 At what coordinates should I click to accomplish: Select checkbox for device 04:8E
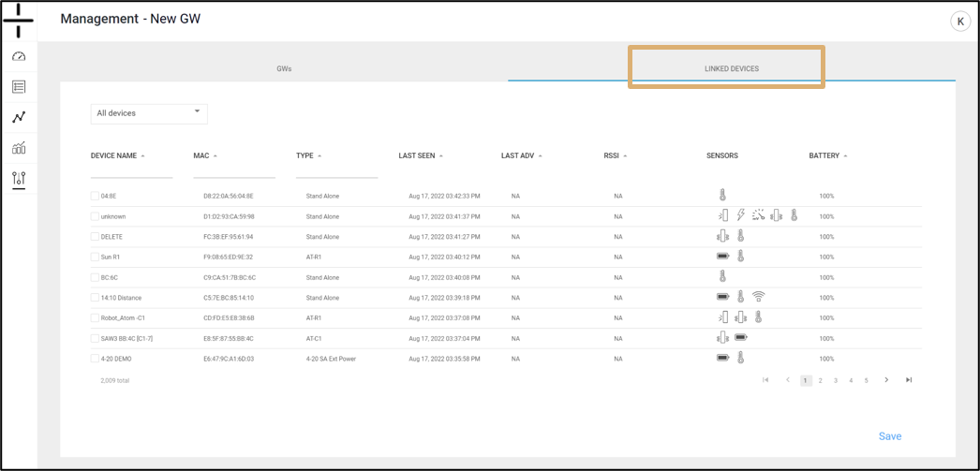[95, 196]
